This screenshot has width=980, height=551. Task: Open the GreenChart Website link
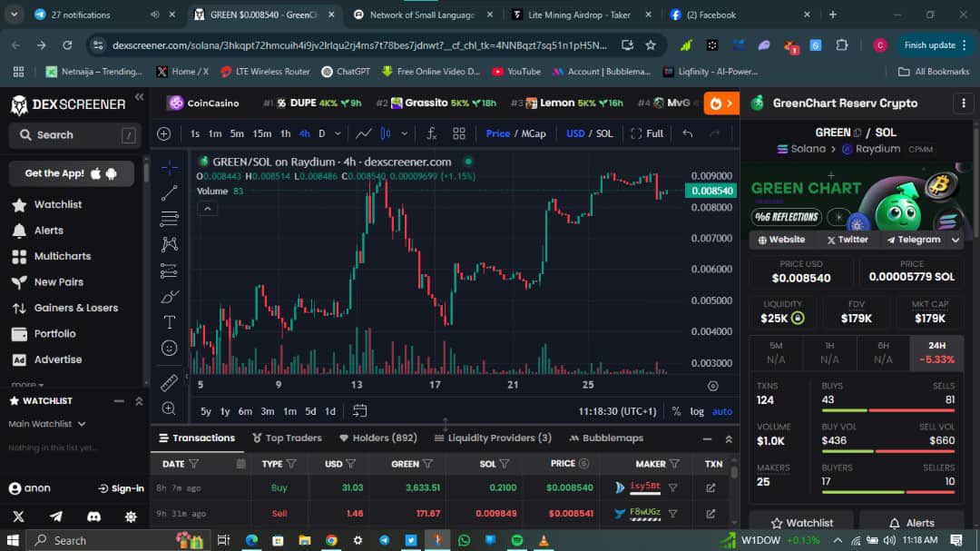pos(781,240)
